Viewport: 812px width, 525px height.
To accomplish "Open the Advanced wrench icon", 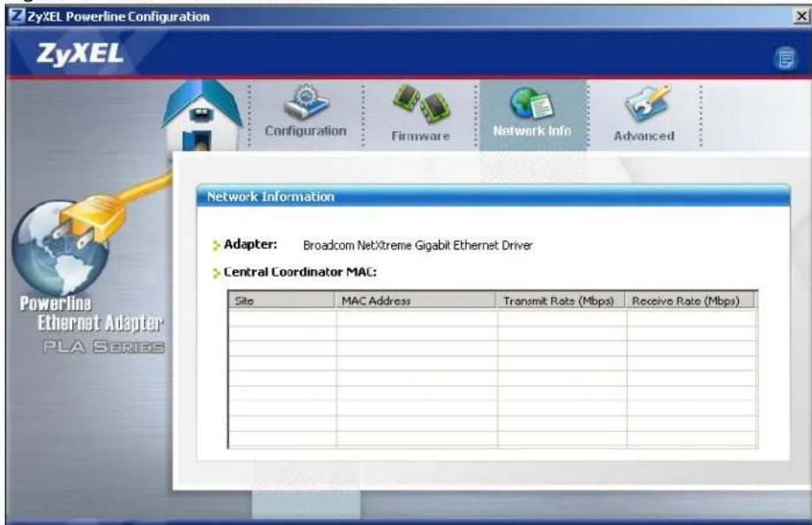I will (648, 103).
